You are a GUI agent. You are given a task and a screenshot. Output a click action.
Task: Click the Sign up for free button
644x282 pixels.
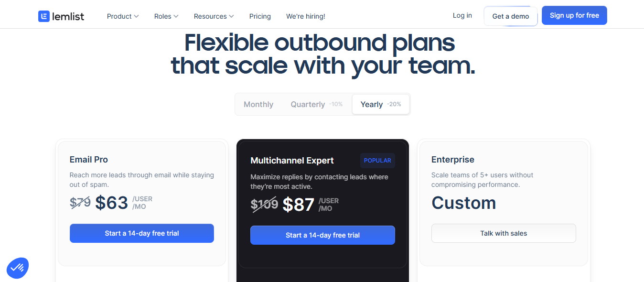coord(574,15)
